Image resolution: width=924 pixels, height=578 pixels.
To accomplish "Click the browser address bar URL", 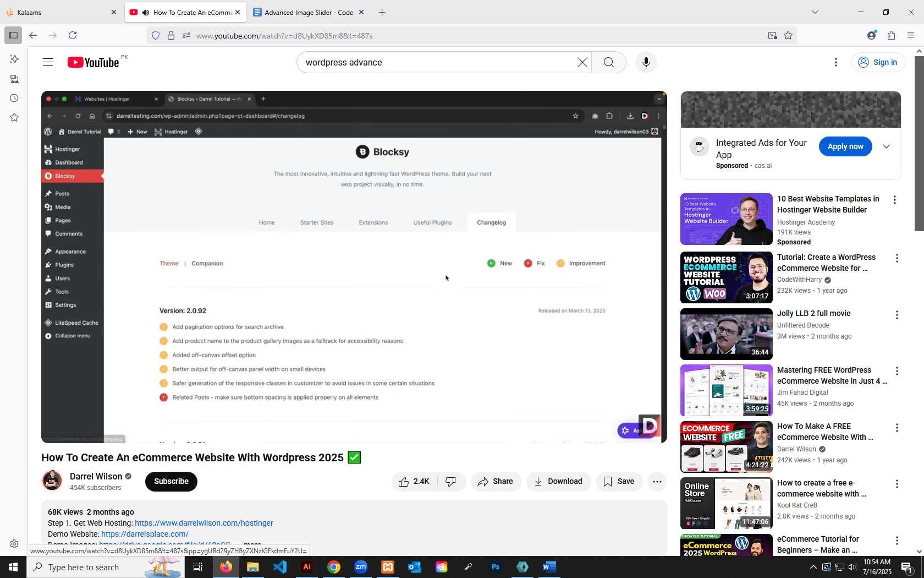I will click(x=284, y=36).
